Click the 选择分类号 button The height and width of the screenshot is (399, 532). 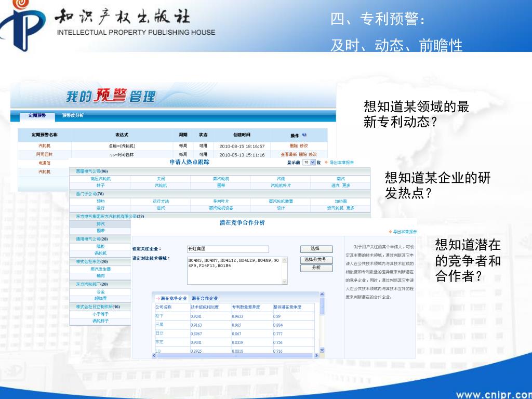coord(316,260)
